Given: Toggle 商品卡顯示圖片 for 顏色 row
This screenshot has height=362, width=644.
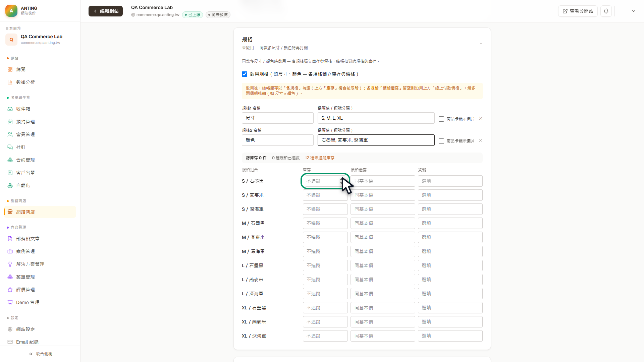Looking at the screenshot, I should tap(441, 141).
